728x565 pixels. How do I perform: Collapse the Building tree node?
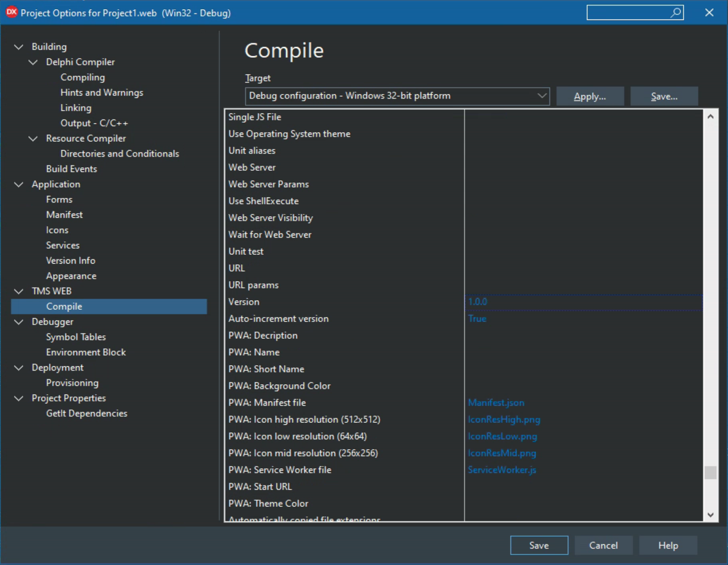pos(19,47)
